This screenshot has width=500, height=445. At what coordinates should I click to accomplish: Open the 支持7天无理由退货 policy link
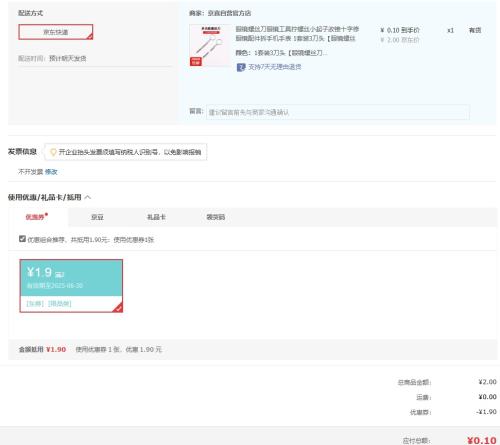pos(274,67)
